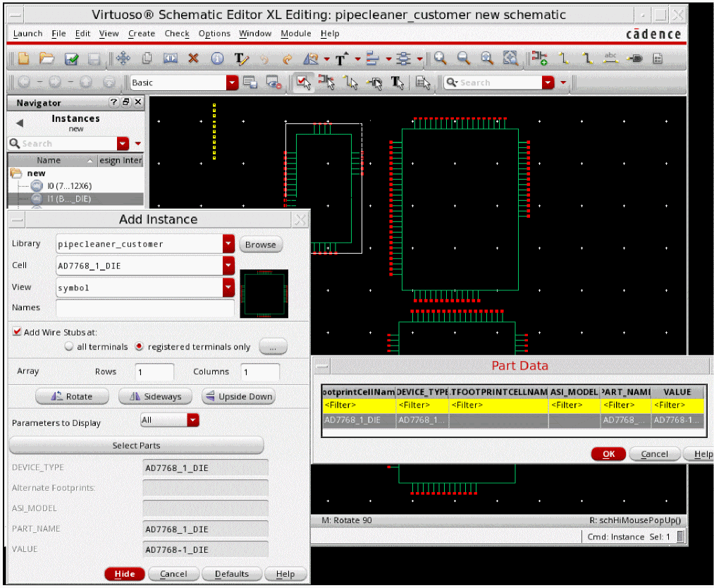Open the Cell dropdown showing AD7768_1_DIE
The height and width of the screenshot is (588, 714).
228,266
